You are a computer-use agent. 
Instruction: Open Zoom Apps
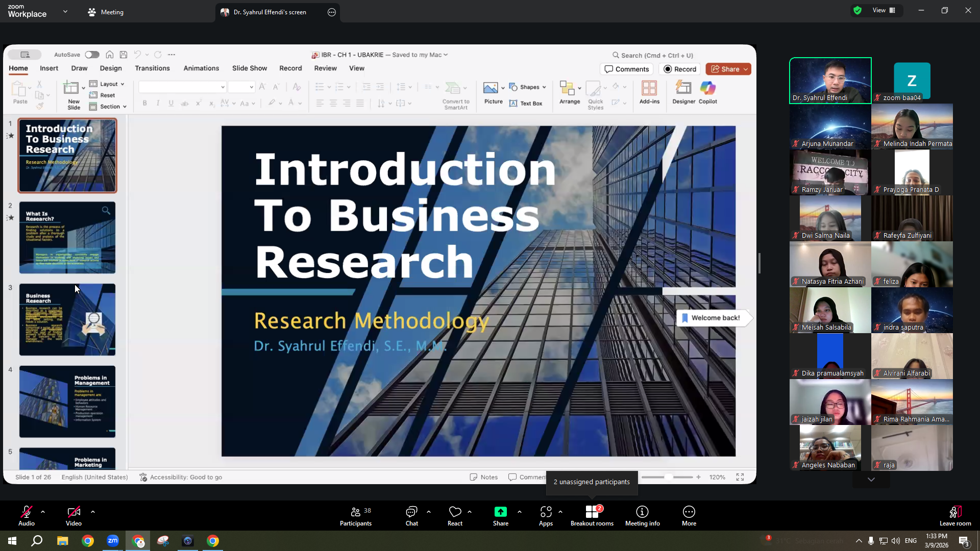point(546,515)
